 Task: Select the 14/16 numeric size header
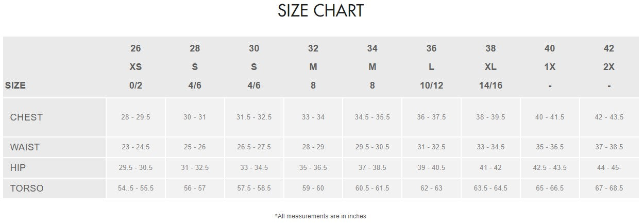(490, 85)
